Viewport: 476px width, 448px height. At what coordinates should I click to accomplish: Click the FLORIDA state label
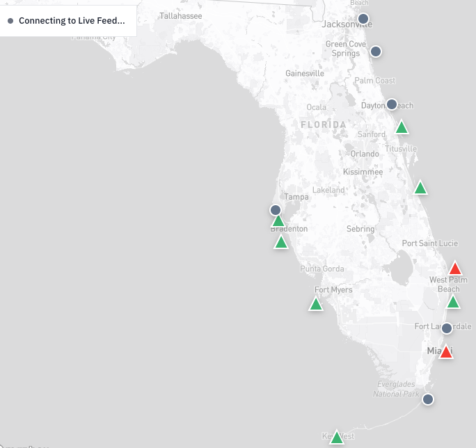click(324, 125)
